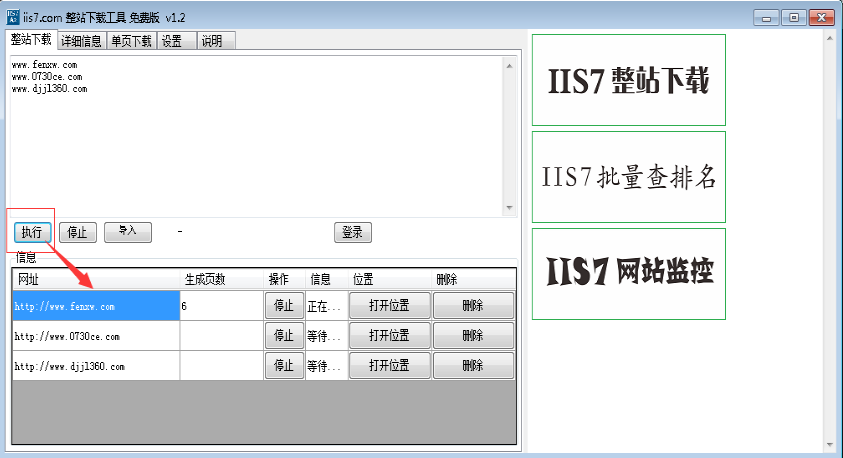Open download location for djjl360.com
This screenshot has height=458, width=843.
point(390,366)
